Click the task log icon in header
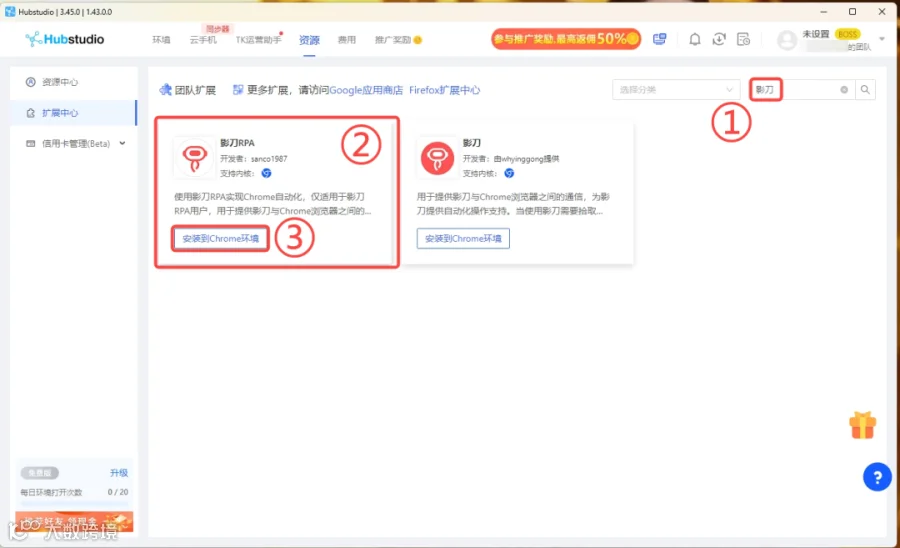 (743, 39)
